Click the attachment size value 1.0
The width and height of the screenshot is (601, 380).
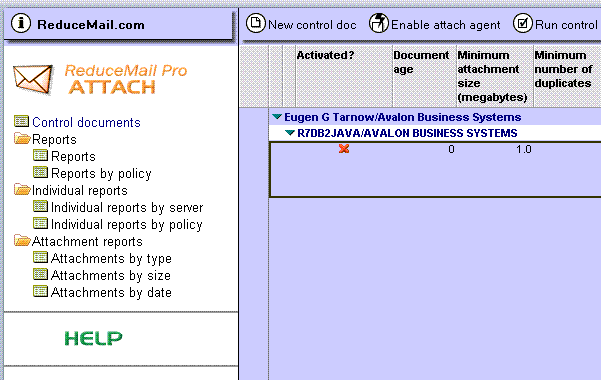tap(524, 149)
